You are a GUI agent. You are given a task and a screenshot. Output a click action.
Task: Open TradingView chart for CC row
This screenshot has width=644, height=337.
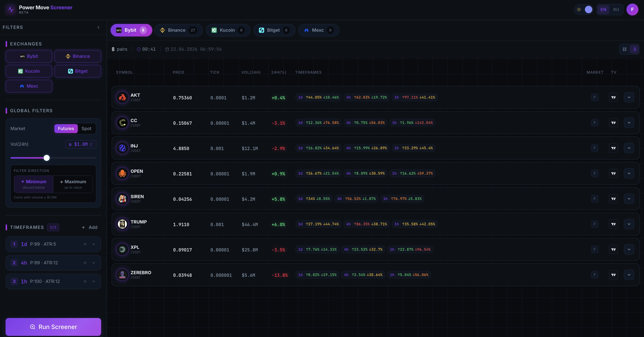tap(613, 123)
